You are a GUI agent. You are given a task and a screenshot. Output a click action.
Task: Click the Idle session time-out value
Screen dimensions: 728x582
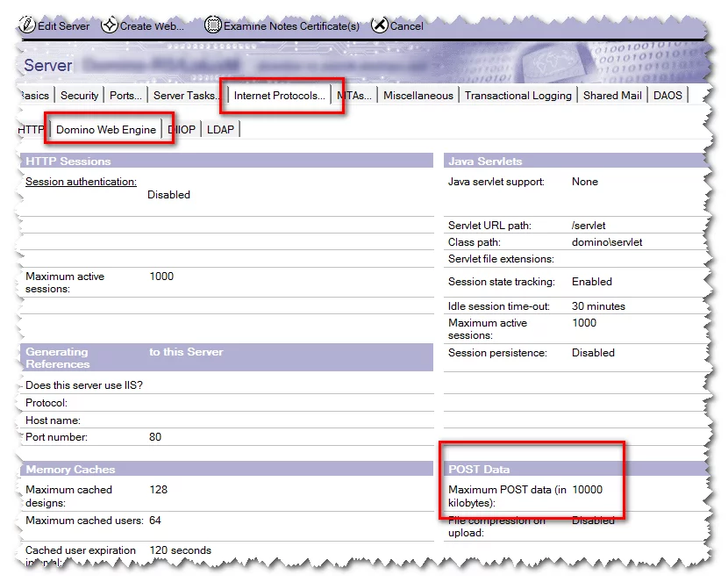pos(598,306)
